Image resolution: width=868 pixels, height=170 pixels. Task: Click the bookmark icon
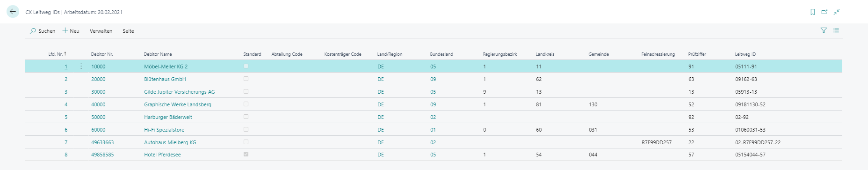813,12
